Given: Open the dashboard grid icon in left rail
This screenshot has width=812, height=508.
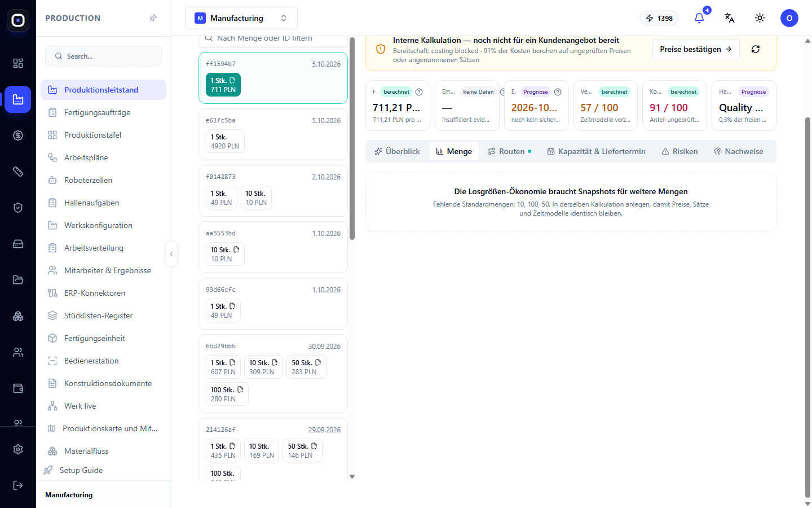Looking at the screenshot, I should [18, 63].
